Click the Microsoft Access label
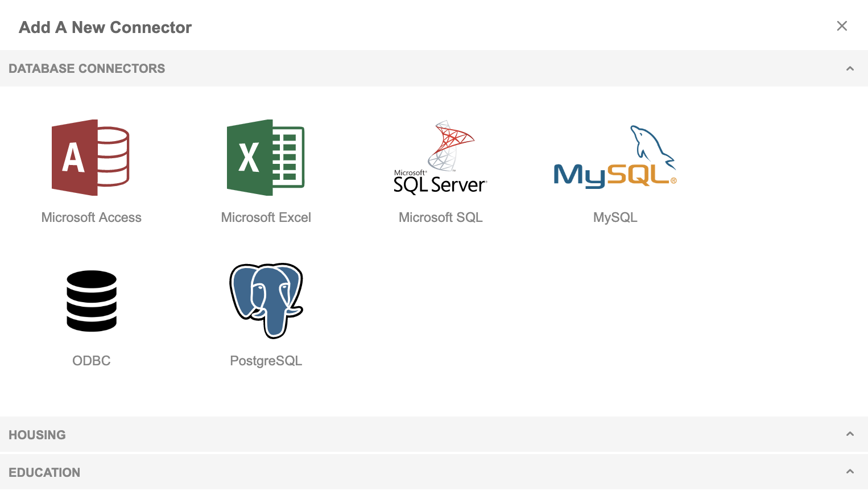 click(92, 217)
